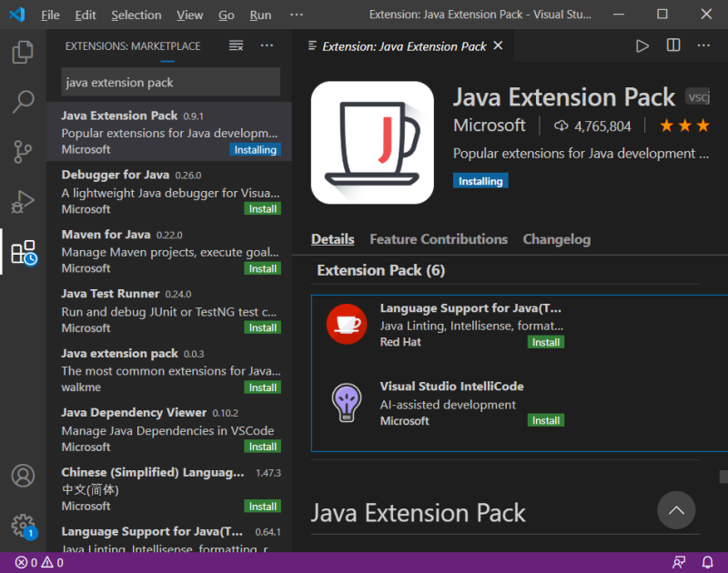Select the Extensions view icon
This screenshot has height=573, width=728.
pos(25,253)
